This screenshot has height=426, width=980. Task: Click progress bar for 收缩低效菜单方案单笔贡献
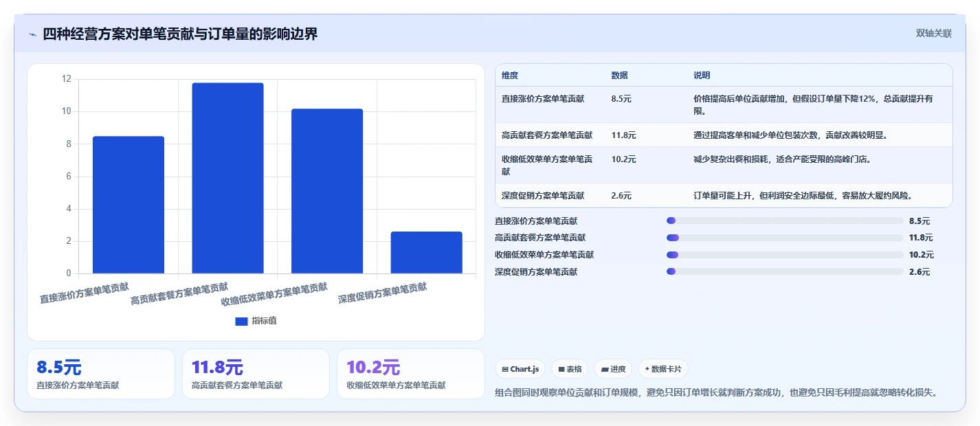point(785,255)
